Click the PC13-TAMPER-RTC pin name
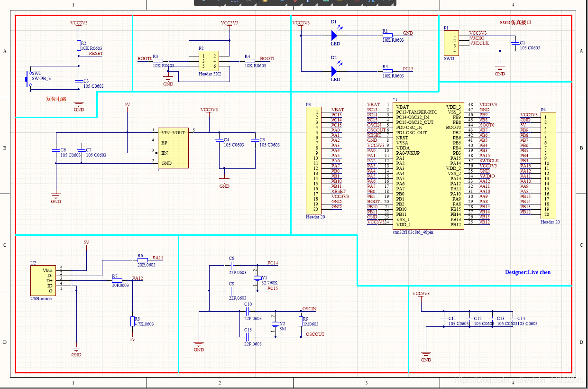Screen dimensions: 588x389 click(x=417, y=112)
